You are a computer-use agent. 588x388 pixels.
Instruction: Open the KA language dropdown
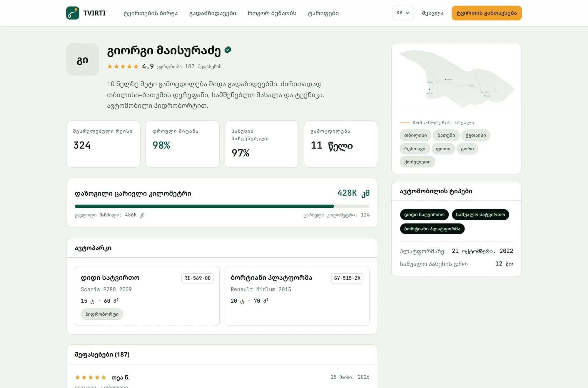tap(403, 13)
